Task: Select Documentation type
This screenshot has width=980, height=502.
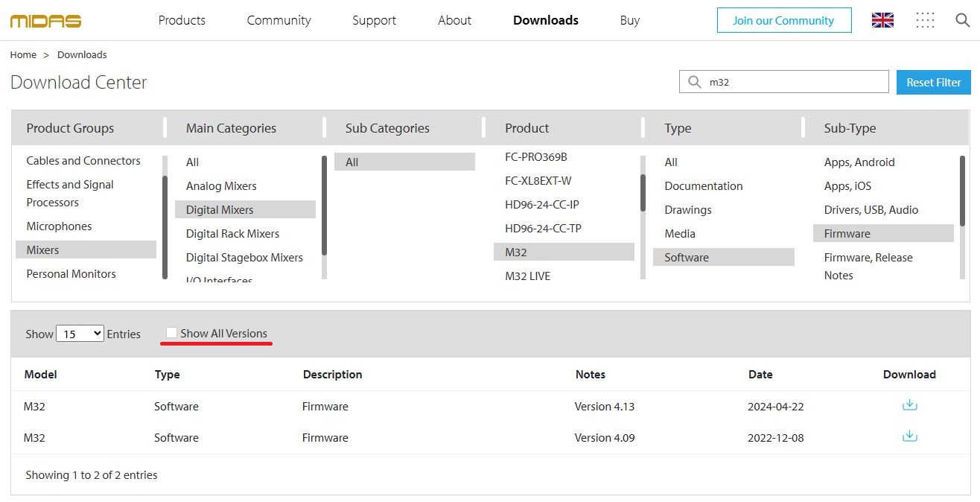Action: (703, 185)
